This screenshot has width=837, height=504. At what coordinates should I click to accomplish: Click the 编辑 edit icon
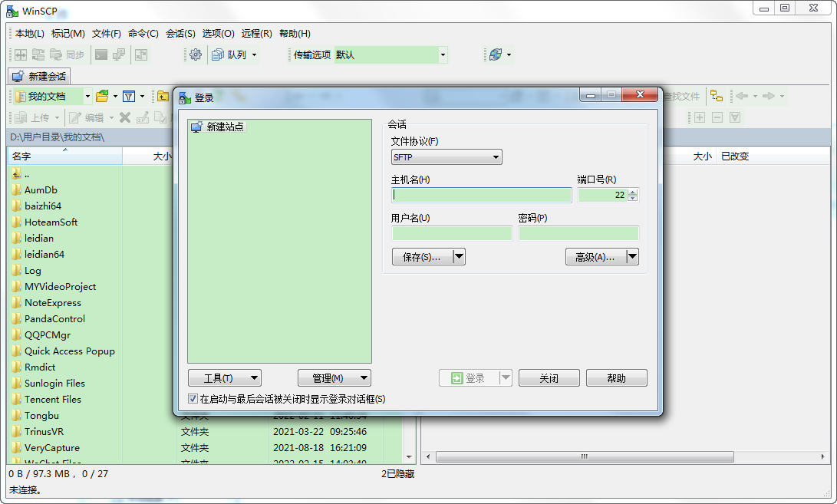pyautogui.click(x=87, y=117)
